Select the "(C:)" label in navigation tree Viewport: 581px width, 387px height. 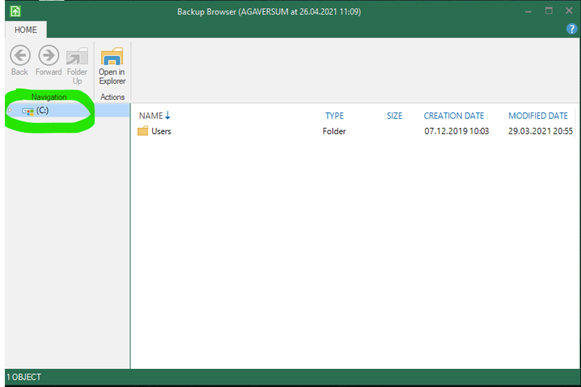pos(42,110)
